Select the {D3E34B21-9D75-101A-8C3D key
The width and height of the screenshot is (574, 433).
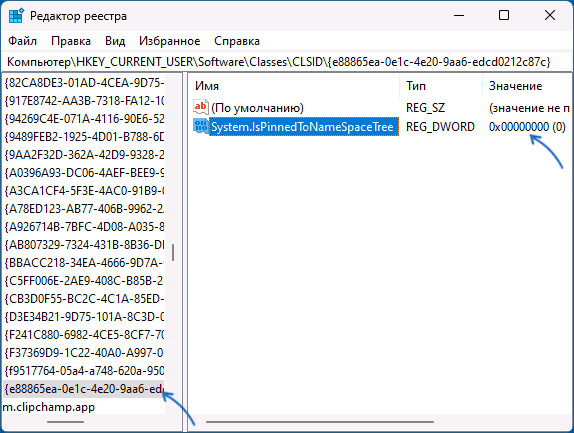point(84,317)
